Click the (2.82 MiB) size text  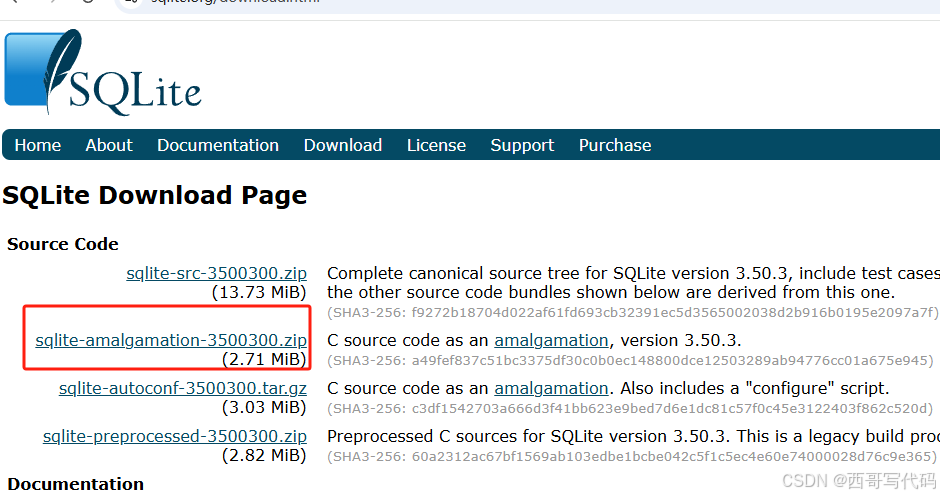[264, 455]
